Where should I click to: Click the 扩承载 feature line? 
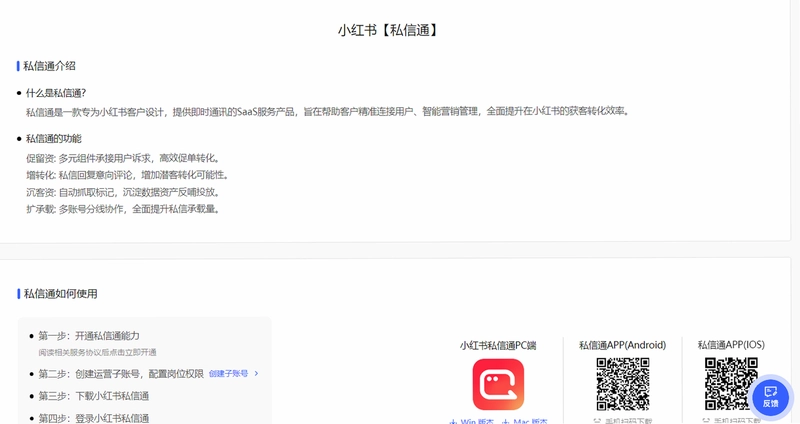pos(123,209)
